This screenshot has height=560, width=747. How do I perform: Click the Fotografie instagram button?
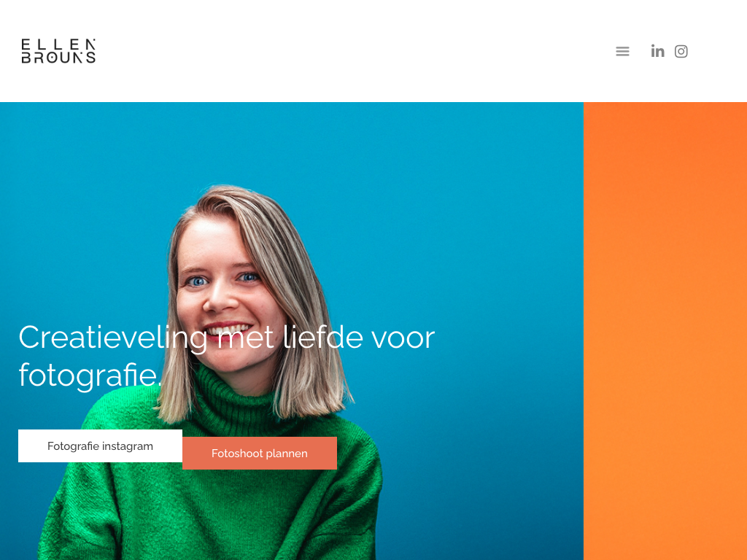coord(100,446)
